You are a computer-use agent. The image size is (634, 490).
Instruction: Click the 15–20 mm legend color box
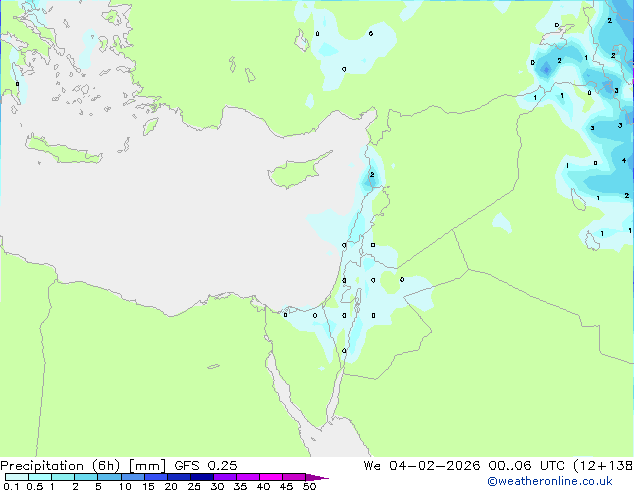[156, 477]
